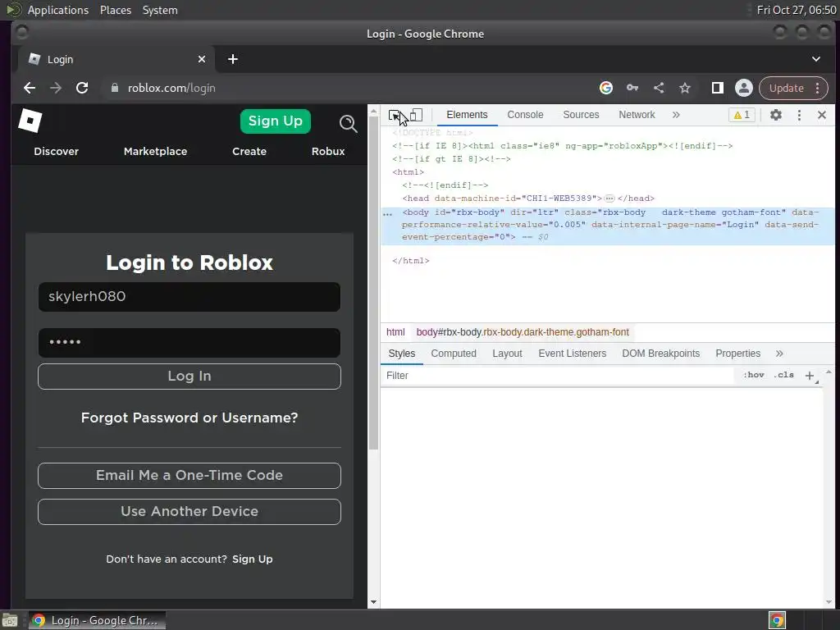The image size is (840, 630).
Task: Open the System menu
Action: pyautogui.click(x=160, y=10)
